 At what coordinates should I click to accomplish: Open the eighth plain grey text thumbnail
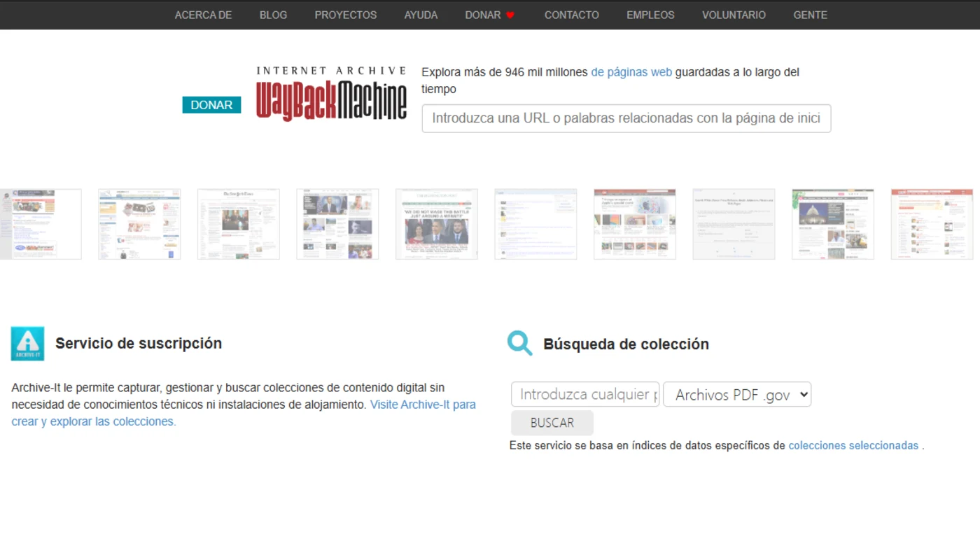coord(734,224)
